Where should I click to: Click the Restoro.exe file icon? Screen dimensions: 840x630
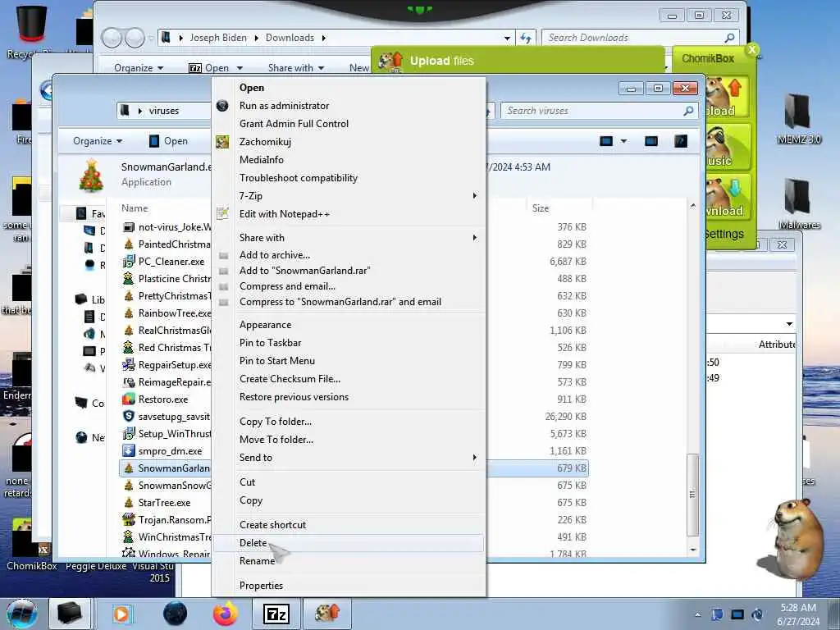129,399
